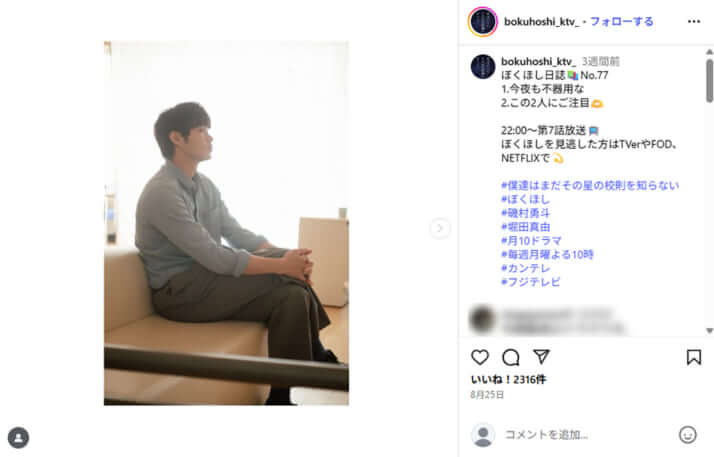Open hashtag #磯村勇斗
The height and width of the screenshot is (457, 714).
(525, 213)
